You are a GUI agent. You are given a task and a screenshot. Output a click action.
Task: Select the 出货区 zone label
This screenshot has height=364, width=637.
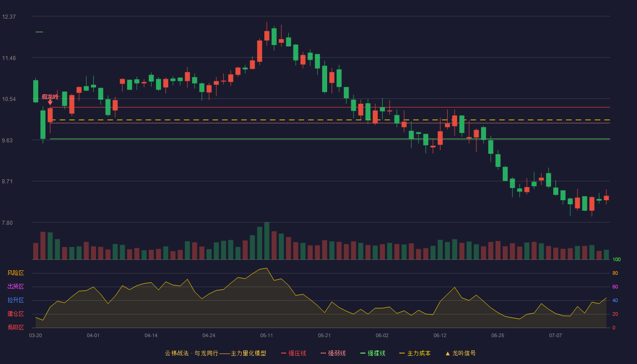(15, 287)
